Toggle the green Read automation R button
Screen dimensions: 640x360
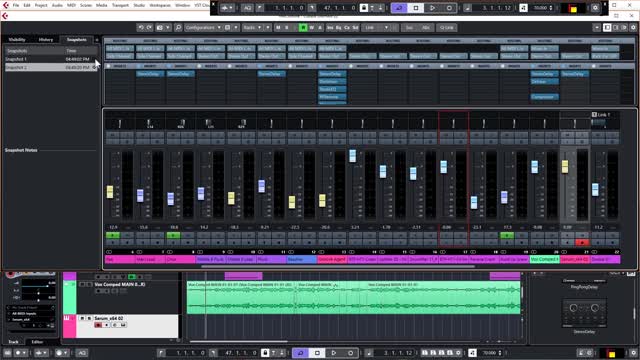(x=303, y=28)
